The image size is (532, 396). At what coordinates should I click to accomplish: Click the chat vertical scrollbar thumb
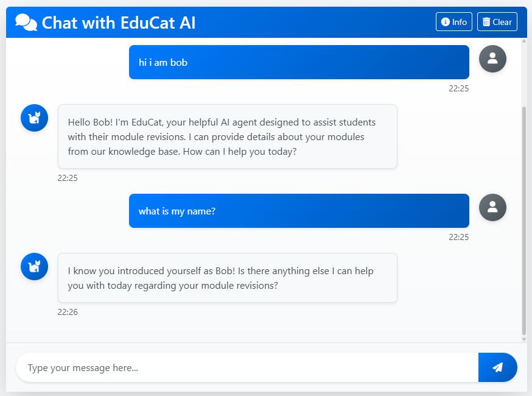pyautogui.click(x=524, y=219)
